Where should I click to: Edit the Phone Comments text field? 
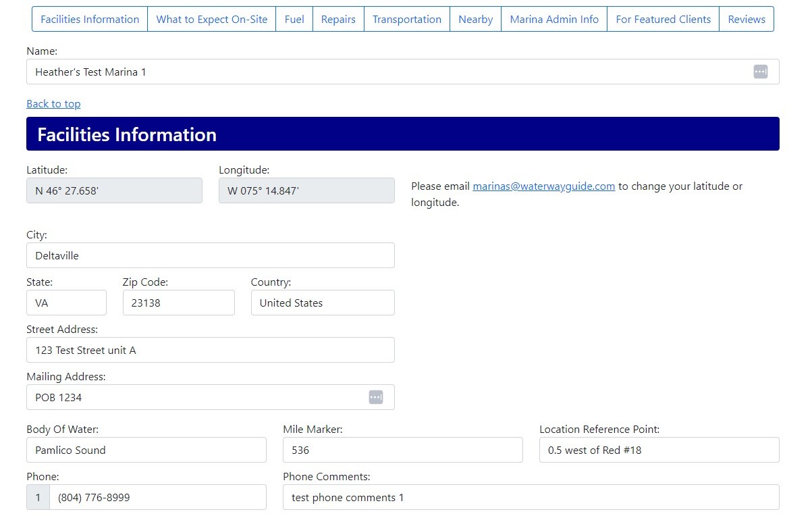pos(531,497)
